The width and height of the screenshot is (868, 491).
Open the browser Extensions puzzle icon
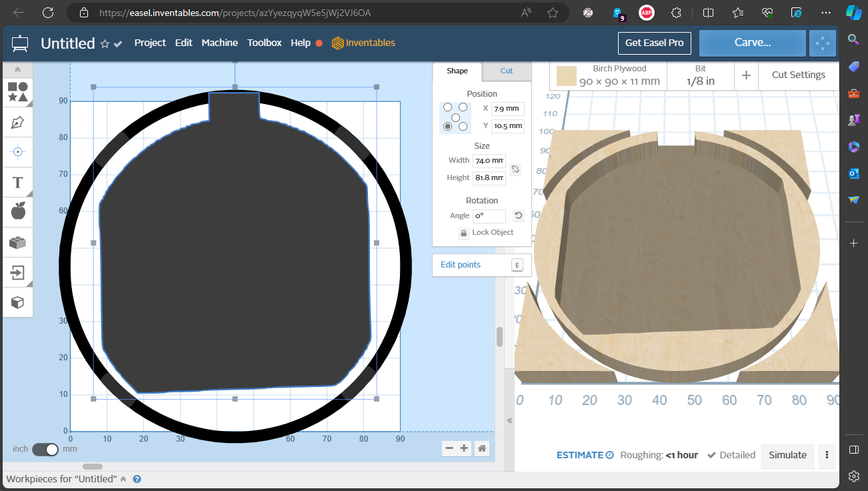coord(676,13)
